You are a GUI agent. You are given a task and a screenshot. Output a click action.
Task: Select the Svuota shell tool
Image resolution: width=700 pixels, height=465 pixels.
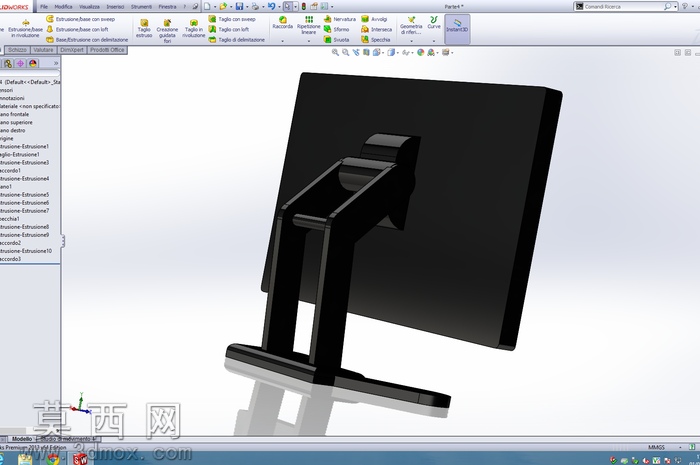[x=337, y=40]
